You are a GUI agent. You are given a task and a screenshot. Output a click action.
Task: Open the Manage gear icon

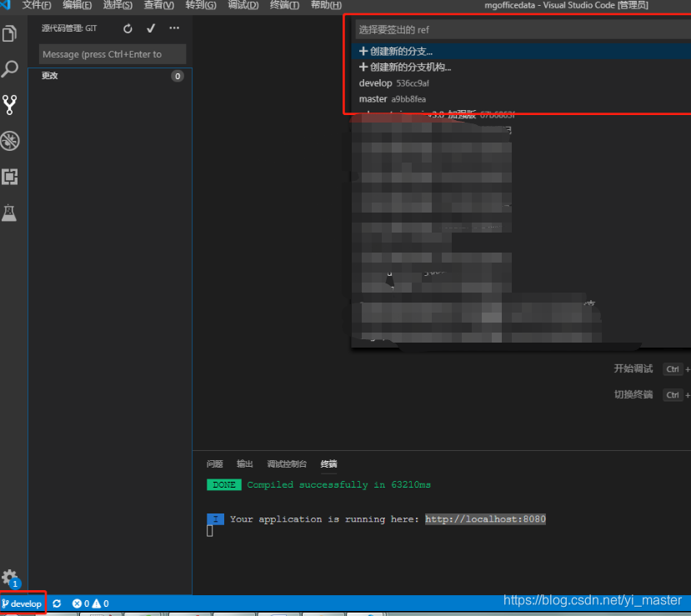point(10,577)
